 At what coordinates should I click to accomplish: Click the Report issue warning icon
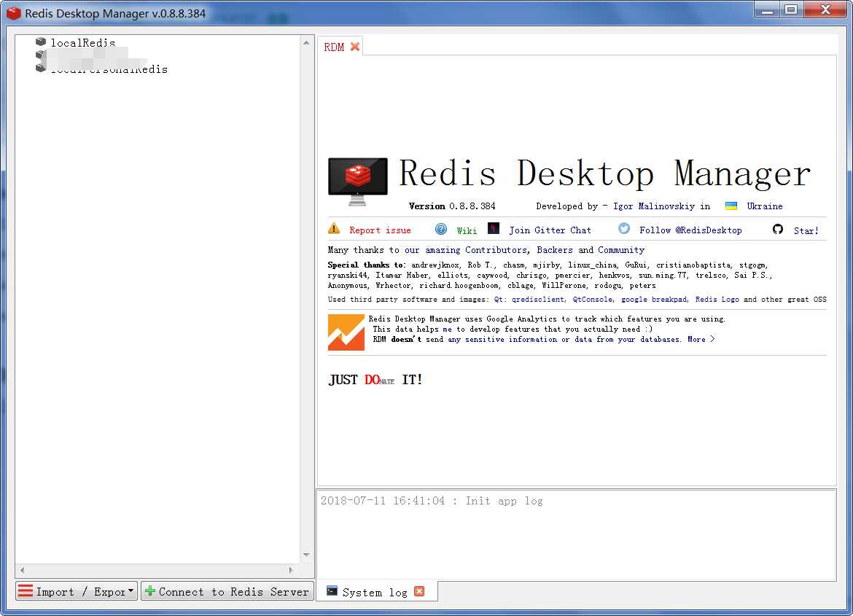pyautogui.click(x=334, y=229)
